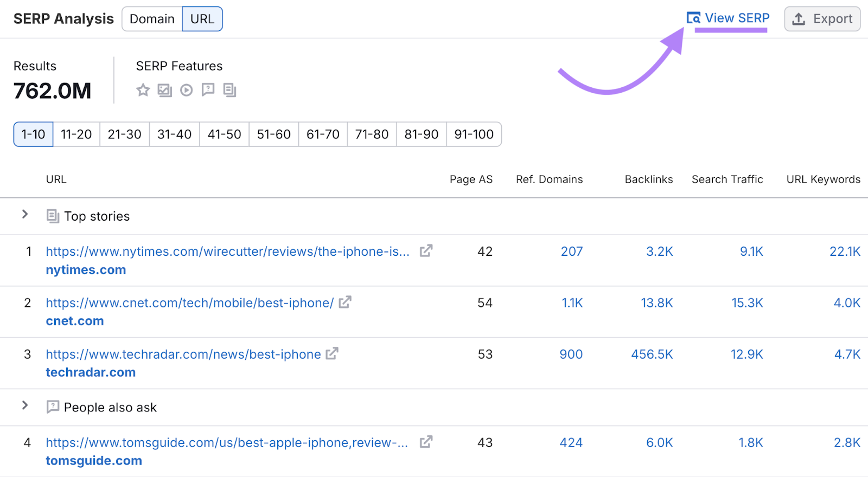Click the People also ask feature icon

pyautogui.click(x=208, y=90)
